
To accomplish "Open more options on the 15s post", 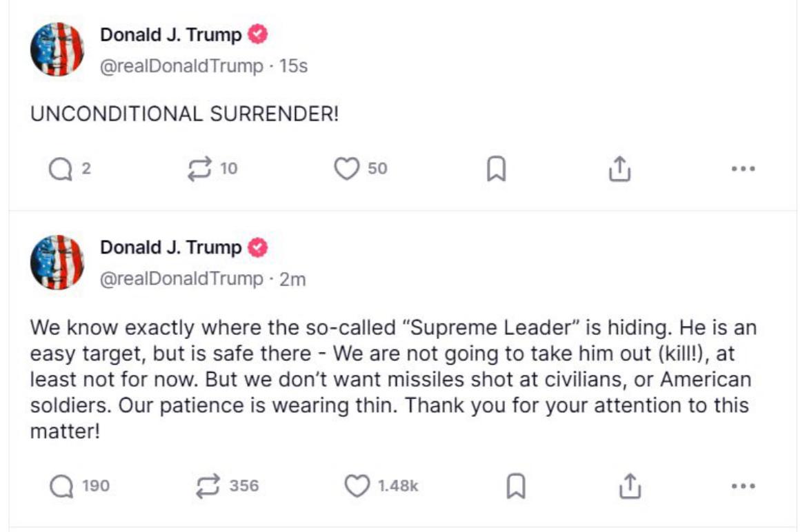I will click(743, 169).
